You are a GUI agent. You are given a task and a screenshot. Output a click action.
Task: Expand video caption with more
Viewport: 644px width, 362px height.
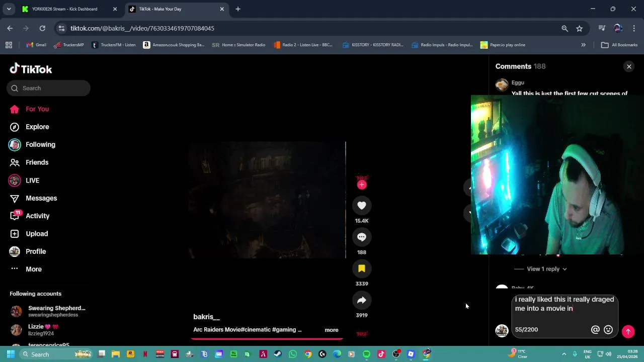click(x=332, y=330)
